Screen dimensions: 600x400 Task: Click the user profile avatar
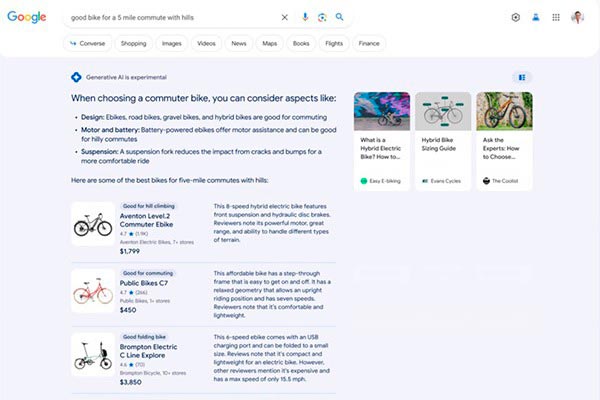tap(578, 17)
